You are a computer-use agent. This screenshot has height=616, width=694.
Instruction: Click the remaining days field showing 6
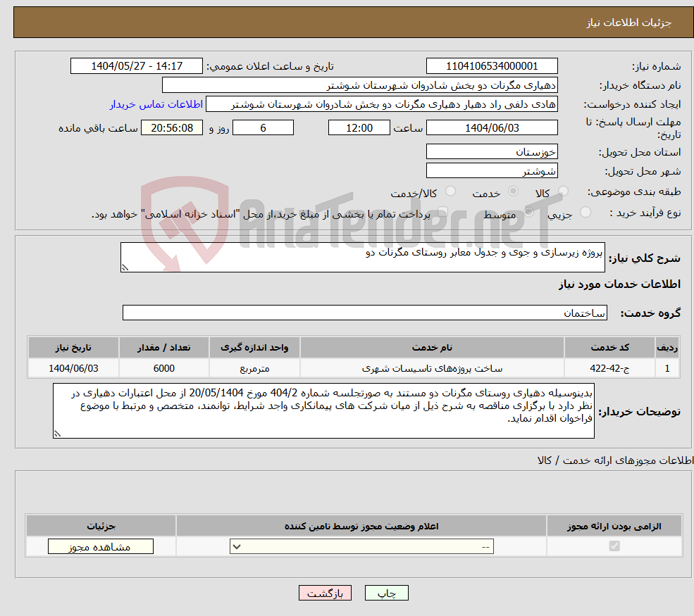click(263, 128)
